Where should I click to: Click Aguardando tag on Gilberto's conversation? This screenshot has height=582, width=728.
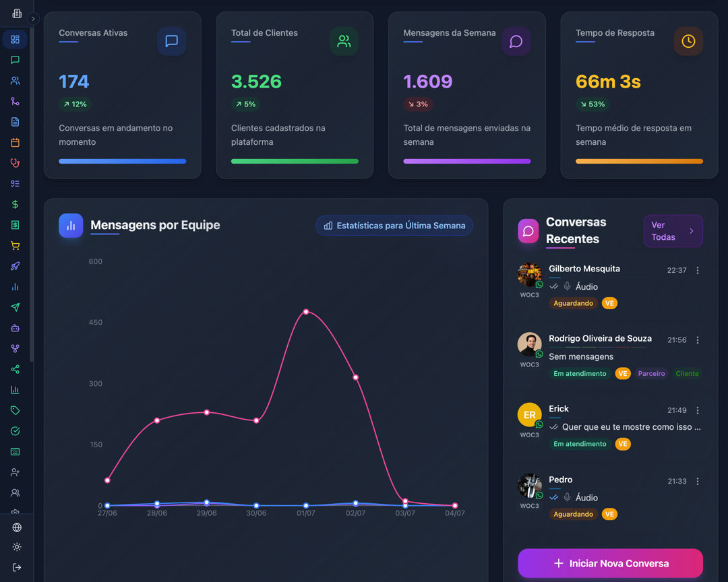pyautogui.click(x=573, y=303)
